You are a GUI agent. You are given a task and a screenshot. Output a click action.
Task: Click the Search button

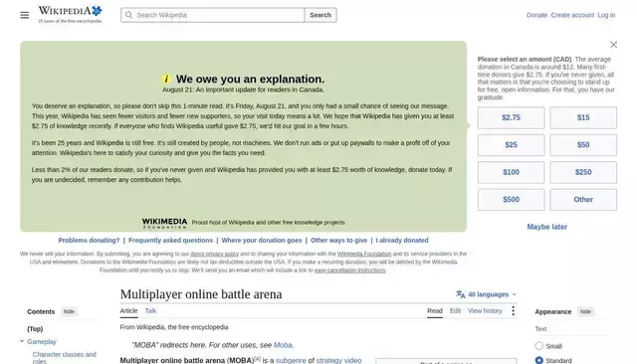point(320,15)
